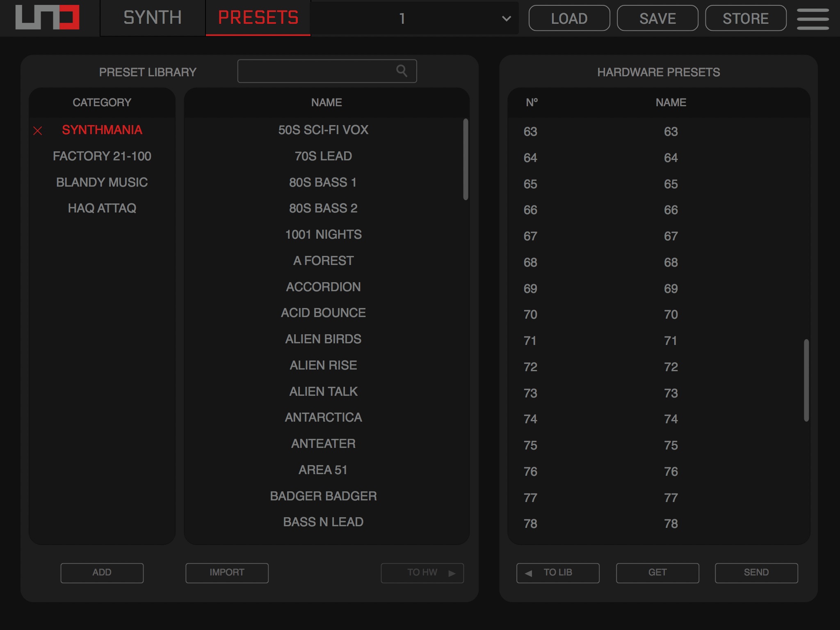Select preset ANTEATER
Viewport: 840px width, 630px height.
[x=323, y=444]
